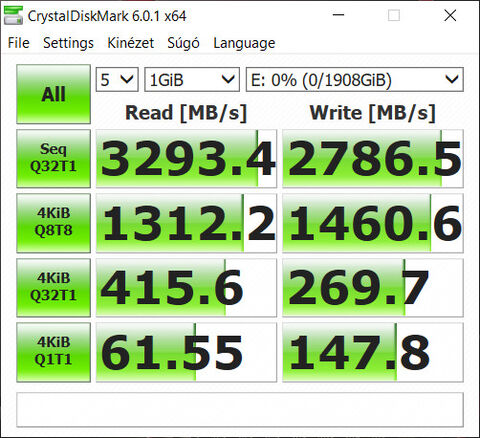Viewport: 480px width, 438px height.
Task: Open the test size dropdown showing 1GiB
Action: click(192, 79)
